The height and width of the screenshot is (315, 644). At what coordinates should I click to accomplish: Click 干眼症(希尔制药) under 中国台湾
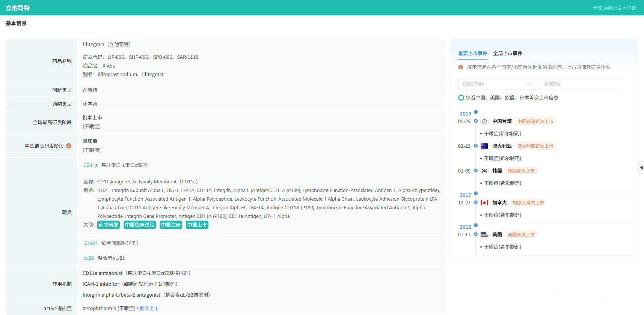(502, 133)
